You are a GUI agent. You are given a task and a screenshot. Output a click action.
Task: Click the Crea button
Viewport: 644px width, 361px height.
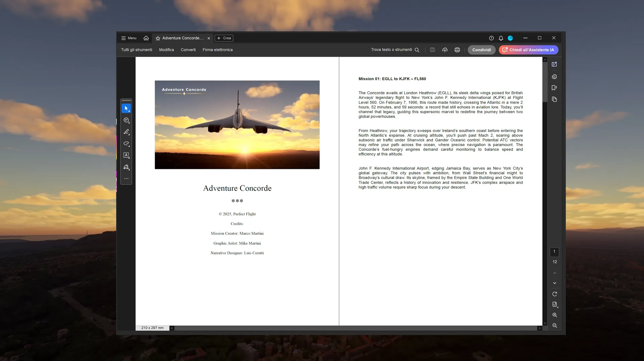(x=224, y=38)
